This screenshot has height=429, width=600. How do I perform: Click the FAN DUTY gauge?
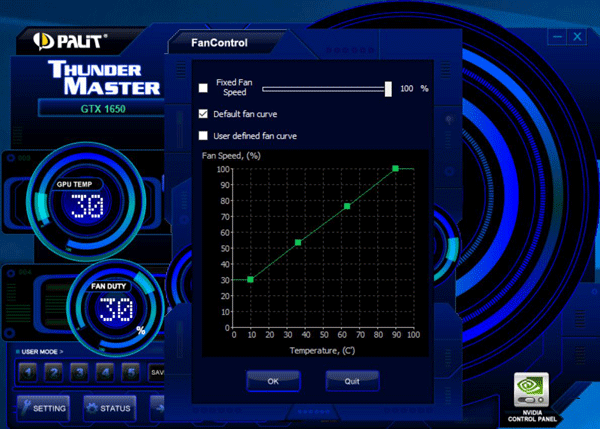pos(116,307)
